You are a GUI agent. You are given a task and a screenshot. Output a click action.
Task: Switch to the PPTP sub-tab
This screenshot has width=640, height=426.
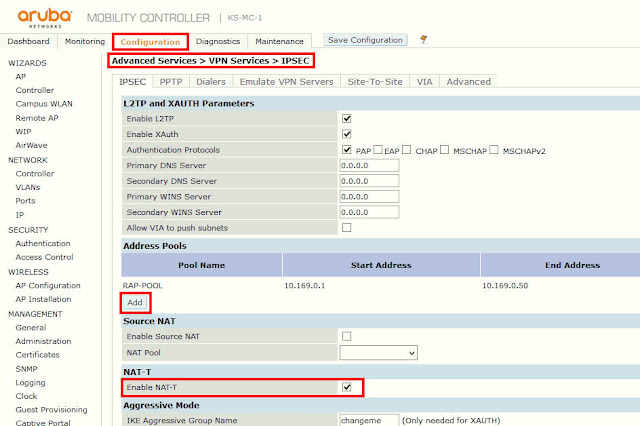coord(171,82)
